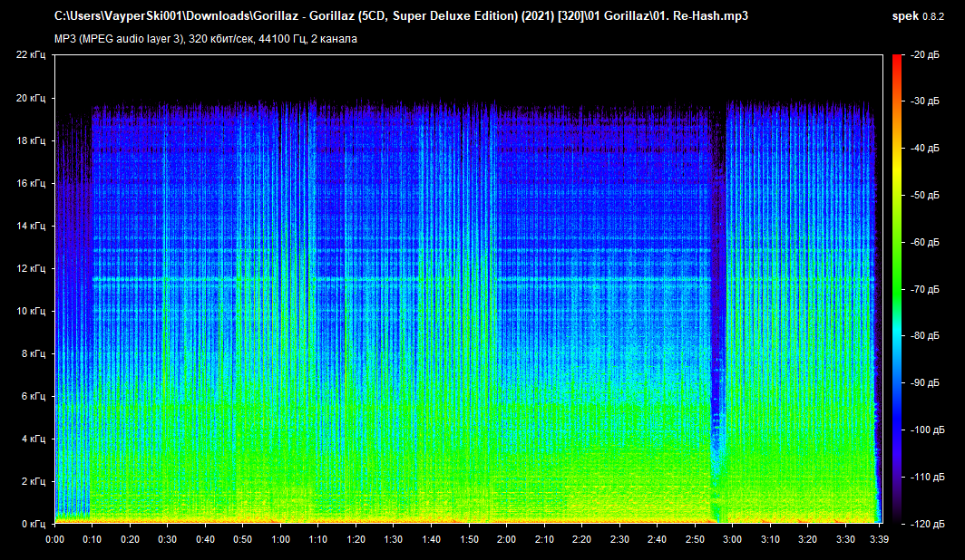Click the 0:00 start time label

[x=54, y=539]
